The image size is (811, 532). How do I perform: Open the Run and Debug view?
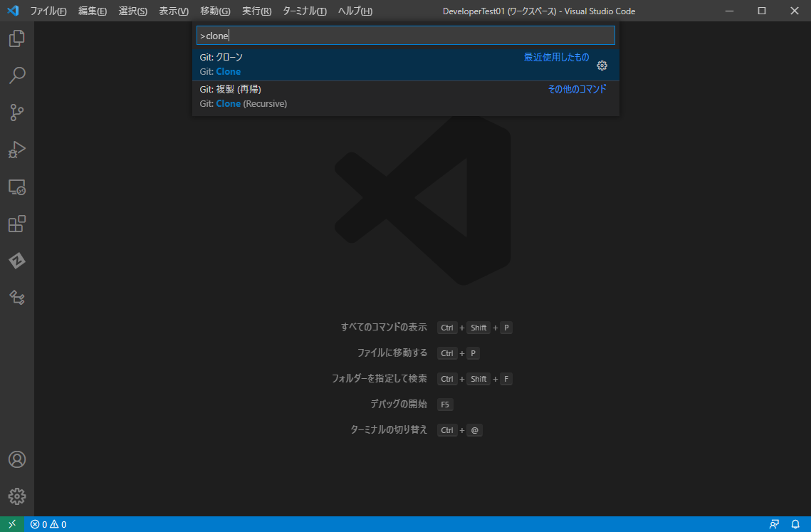coord(17,150)
